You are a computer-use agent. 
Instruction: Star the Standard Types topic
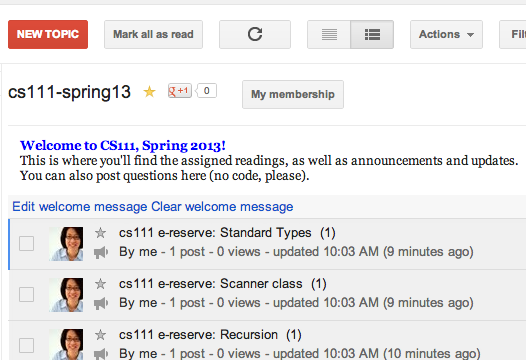click(x=100, y=233)
